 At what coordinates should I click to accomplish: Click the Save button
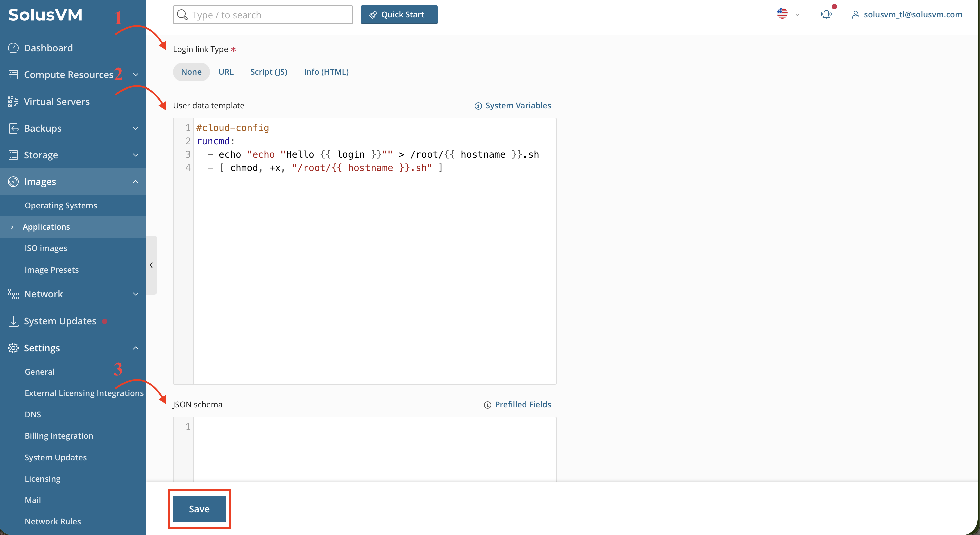point(199,509)
